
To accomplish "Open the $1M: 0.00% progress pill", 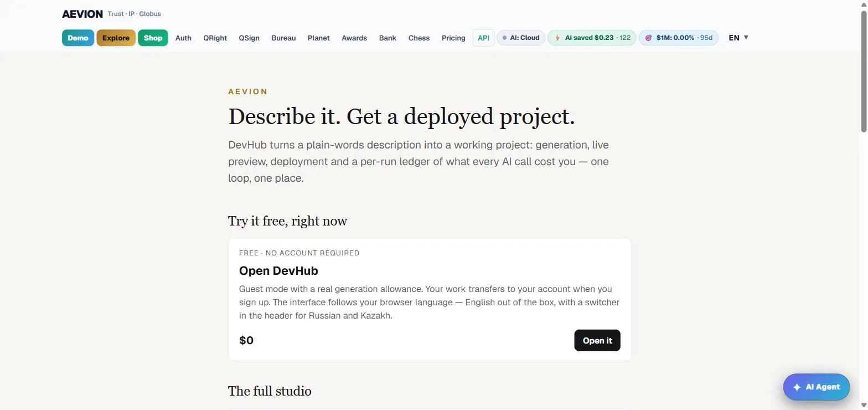I will click(679, 38).
